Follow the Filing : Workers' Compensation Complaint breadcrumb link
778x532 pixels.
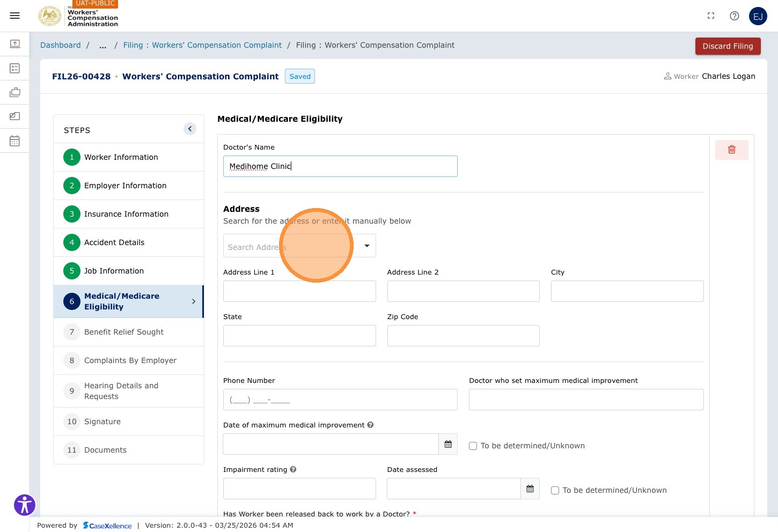[202, 45]
